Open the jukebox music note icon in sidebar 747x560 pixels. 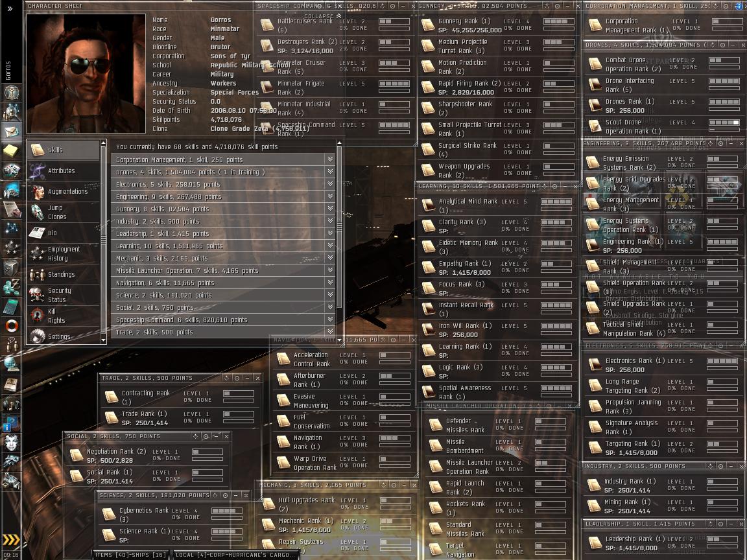coord(11,404)
